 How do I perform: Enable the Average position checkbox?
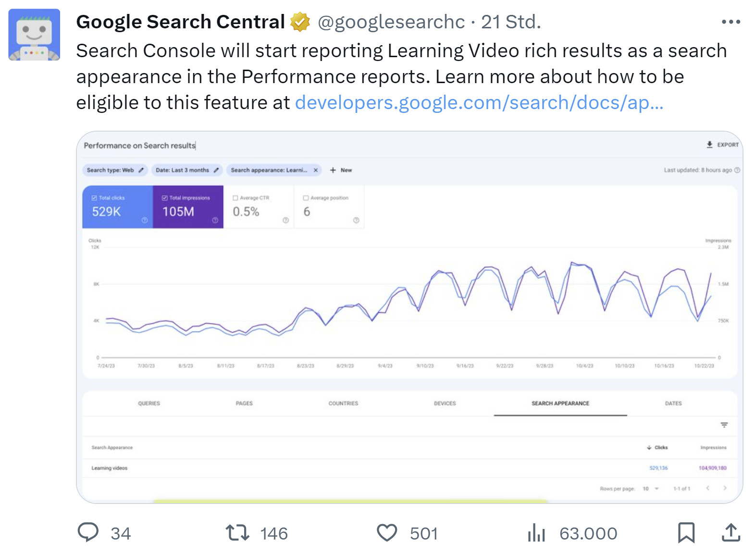[306, 197]
